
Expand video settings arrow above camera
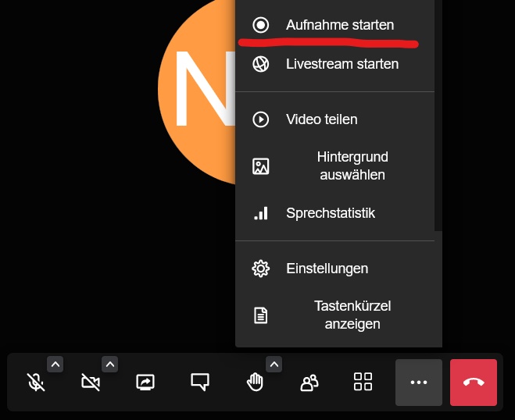(110, 364)
